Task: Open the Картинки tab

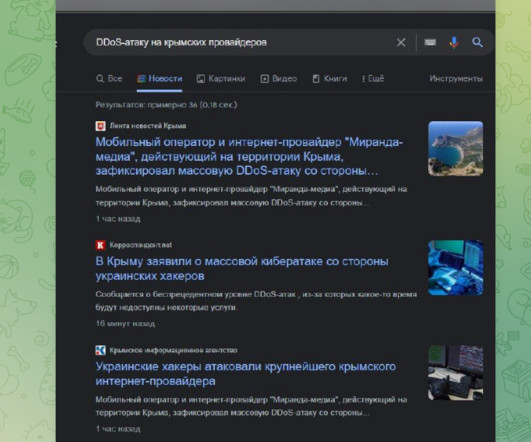Action: (221, 79)
